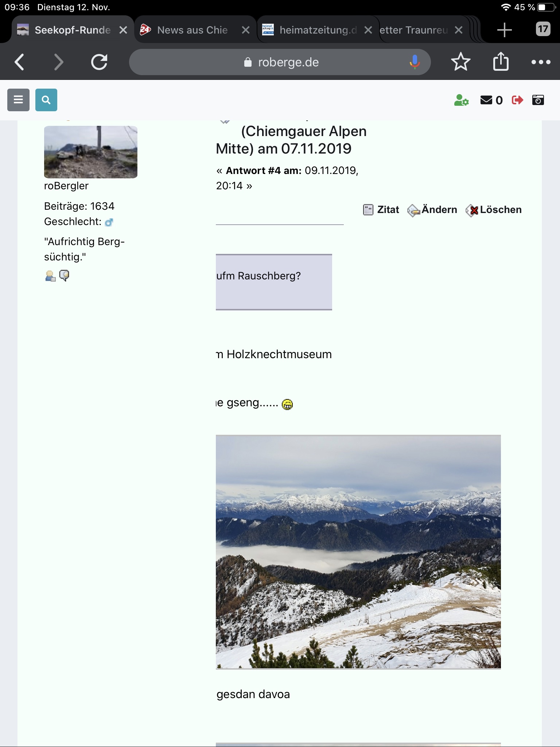Tap the microphone voice search icon

pos(415,62)
